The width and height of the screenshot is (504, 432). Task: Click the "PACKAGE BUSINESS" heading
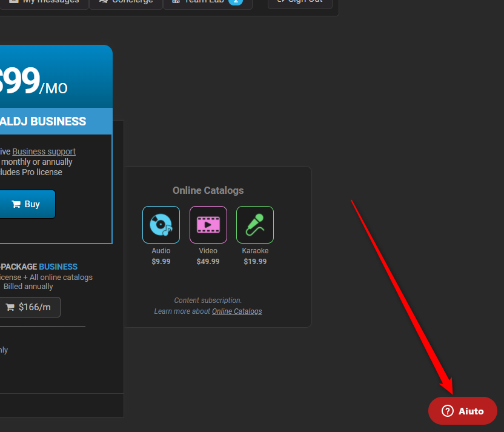39,267
